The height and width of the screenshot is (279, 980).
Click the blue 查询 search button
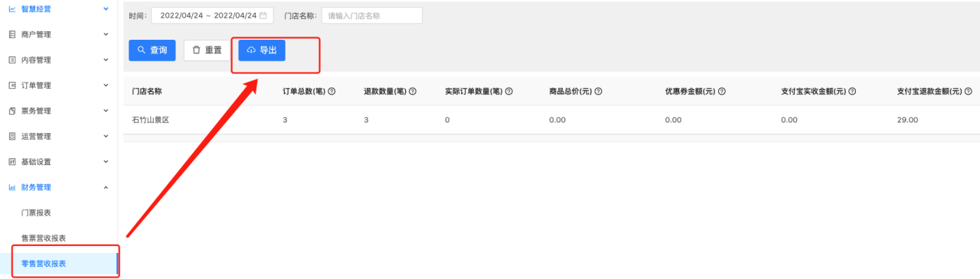tap(152, 50)
